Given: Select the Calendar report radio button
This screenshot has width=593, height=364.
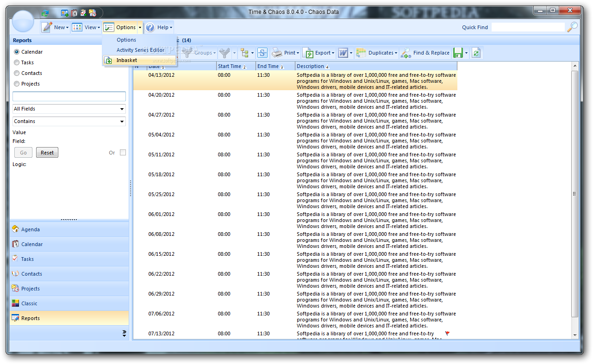Looking at the screenshot, I should (17, 52).
